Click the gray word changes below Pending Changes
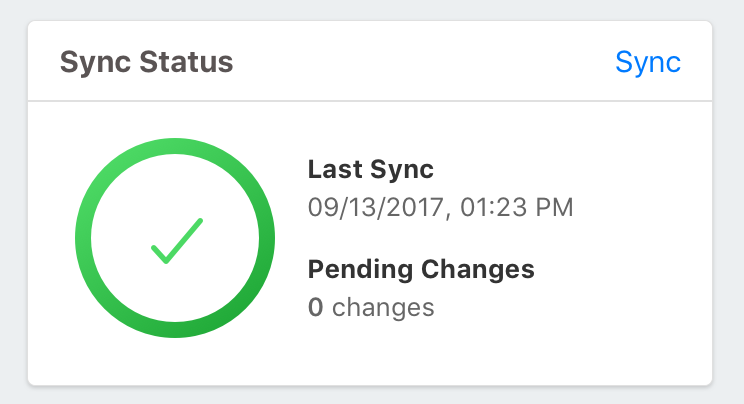The image size is (744, 404). [383, 307]
